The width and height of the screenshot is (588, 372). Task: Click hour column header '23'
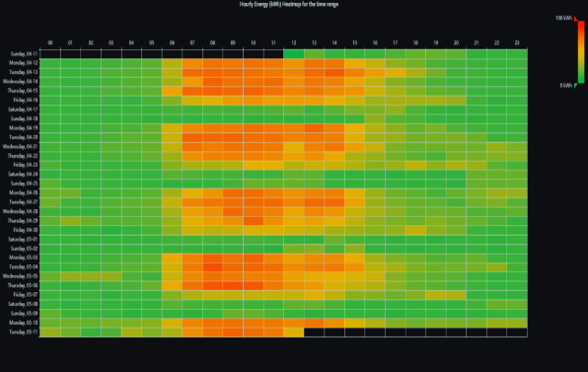[x=517, y=43]
